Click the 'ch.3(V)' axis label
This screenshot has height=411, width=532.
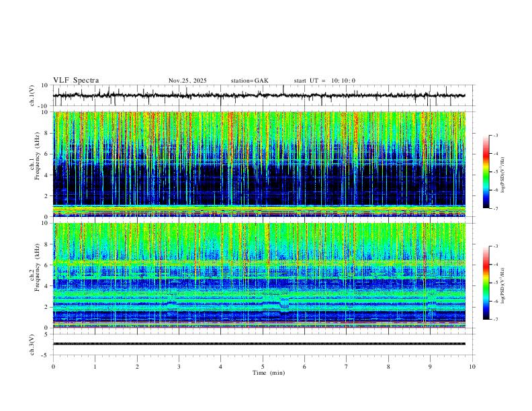pyautogui.click(x=32, y=345)
